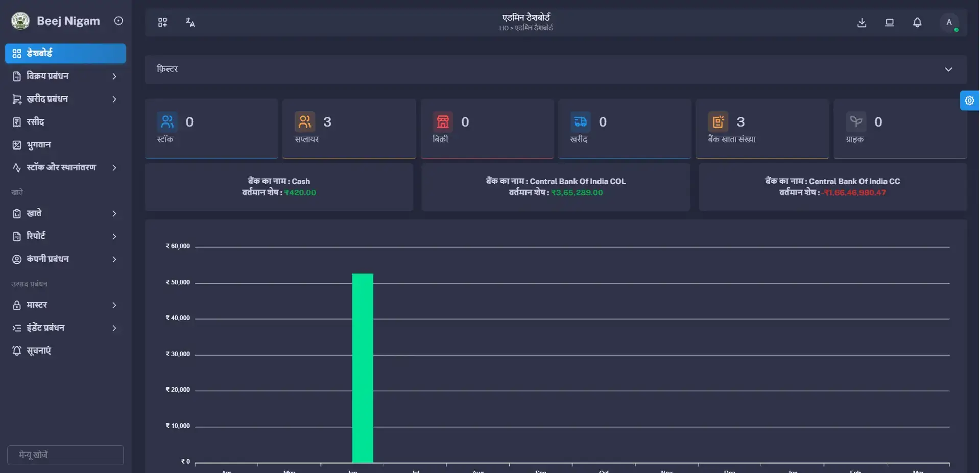Open the खाते accounts section
980x473 pixels.
(65, 213)
